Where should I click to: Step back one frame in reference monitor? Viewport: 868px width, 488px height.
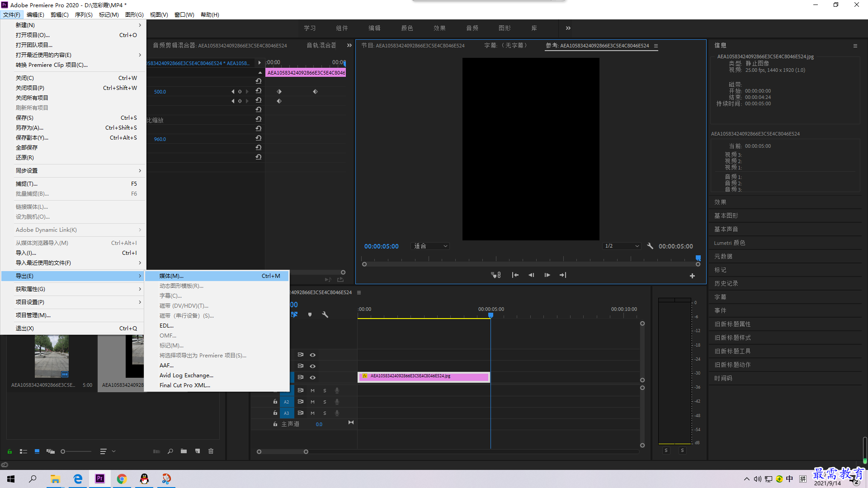(531, 275)
